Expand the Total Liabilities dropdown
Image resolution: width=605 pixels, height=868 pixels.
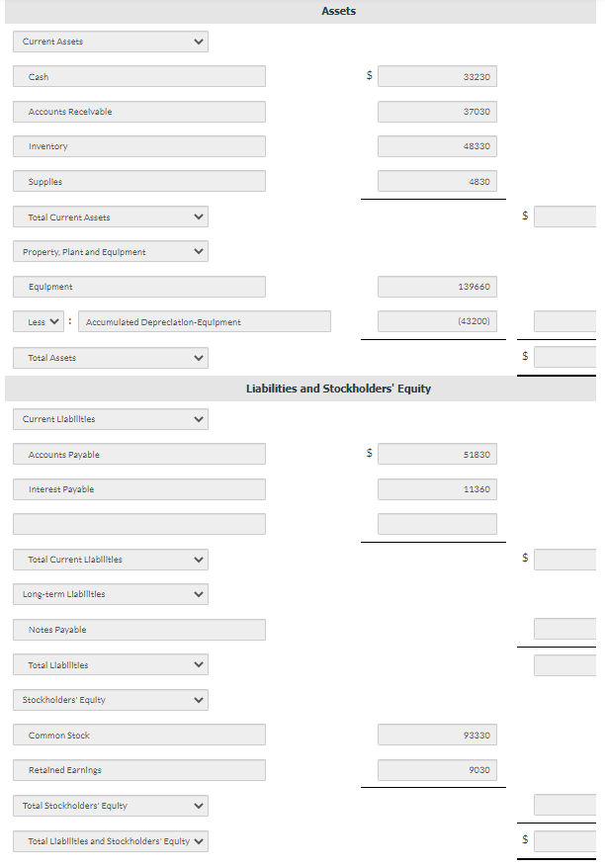click(110, 664)
